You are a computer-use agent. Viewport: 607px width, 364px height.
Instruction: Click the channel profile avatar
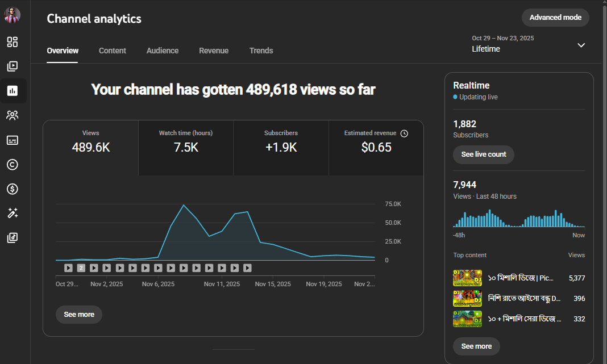(13, 15)
